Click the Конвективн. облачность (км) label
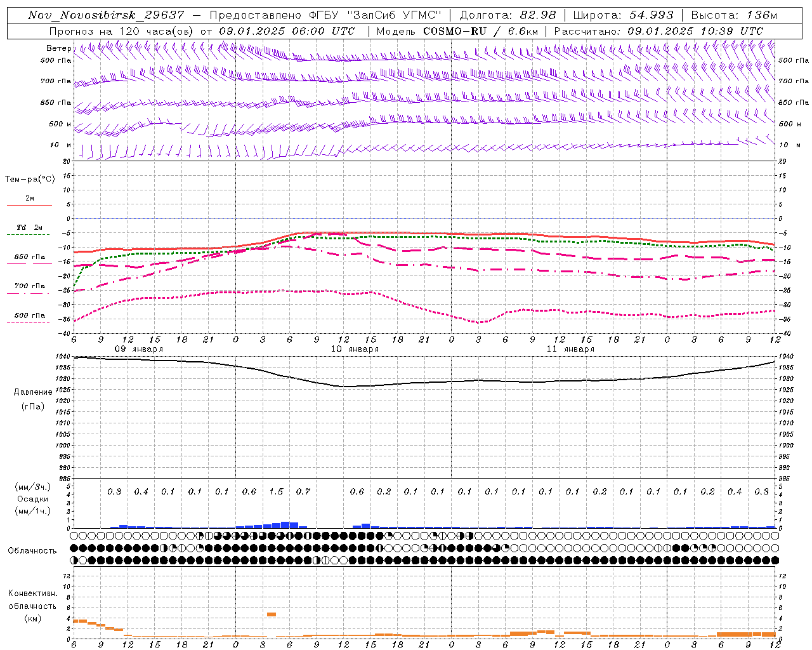 click(x=32, y=606)
